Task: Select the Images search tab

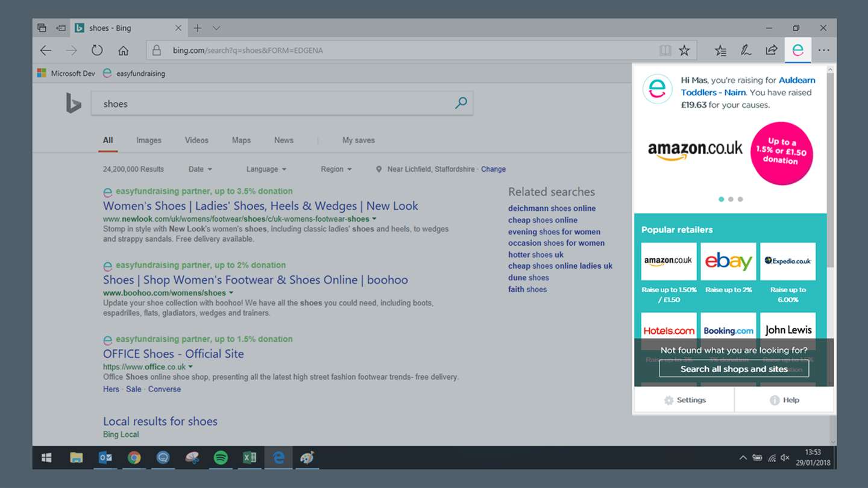Action: (149, 140)
